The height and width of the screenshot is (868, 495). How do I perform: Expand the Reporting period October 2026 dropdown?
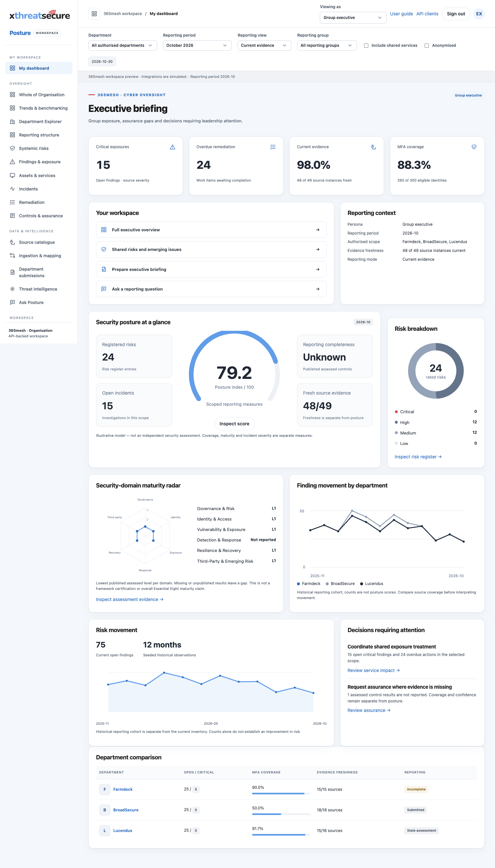point(197,45)
